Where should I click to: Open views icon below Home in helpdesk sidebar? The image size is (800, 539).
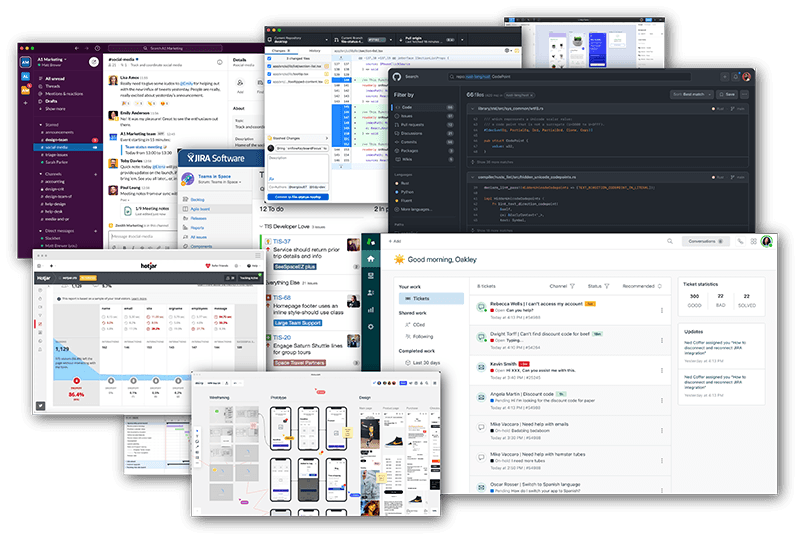pyautogui.click(x=371, y=276)
